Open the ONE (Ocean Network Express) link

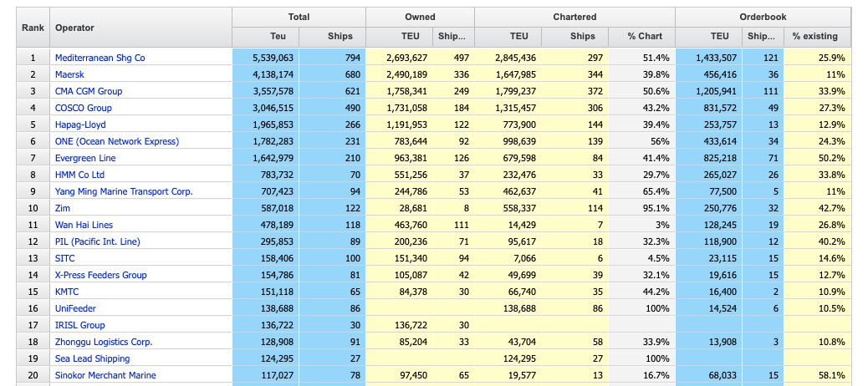click(117, 141)
